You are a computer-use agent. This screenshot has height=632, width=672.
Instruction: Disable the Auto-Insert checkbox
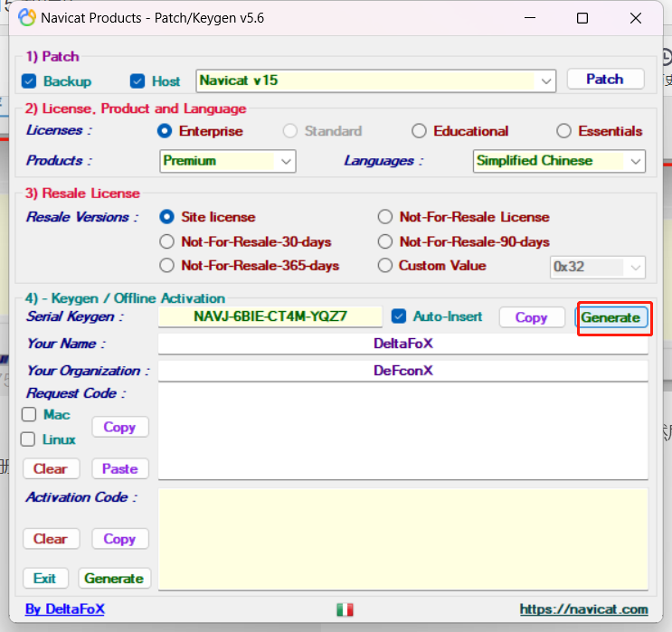(399, 316)
